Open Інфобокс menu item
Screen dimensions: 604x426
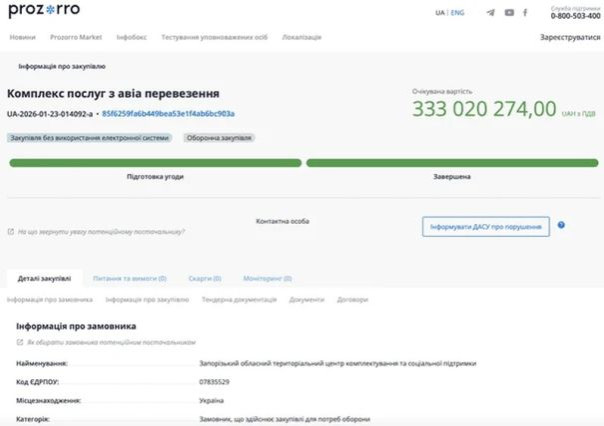point(131,37)
